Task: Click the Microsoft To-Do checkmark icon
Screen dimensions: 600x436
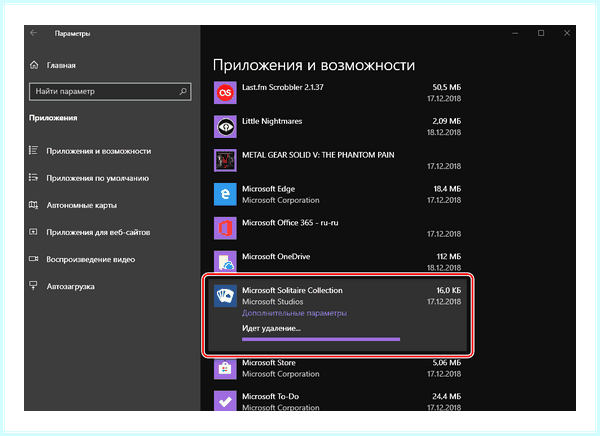Action: (x=225, y=400)
